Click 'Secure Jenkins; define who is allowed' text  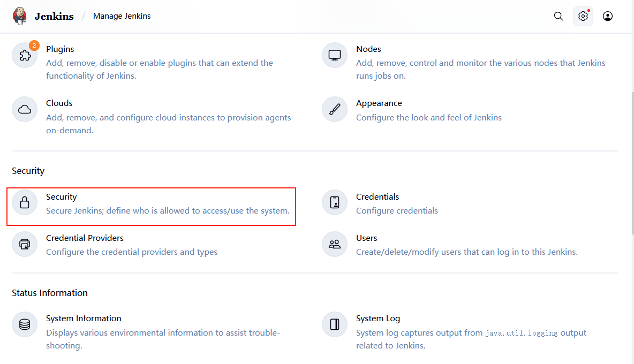(x=168, y=211)
